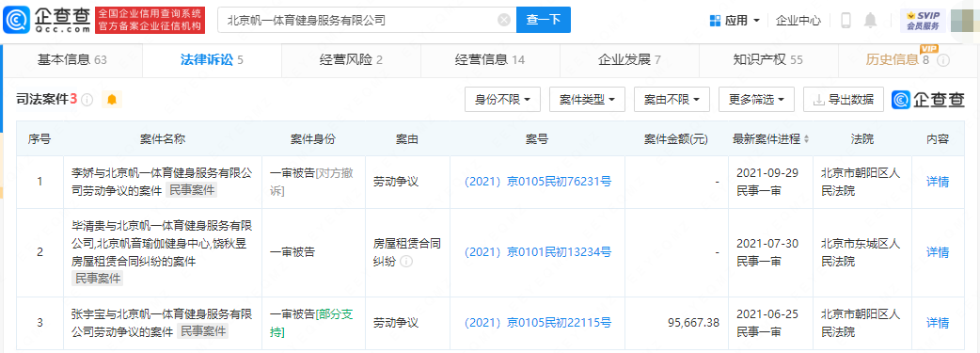The height and width of the screenshot is (353, 980).
Task: Open case number 京0101民初13234号
Action: coord(537,252)
